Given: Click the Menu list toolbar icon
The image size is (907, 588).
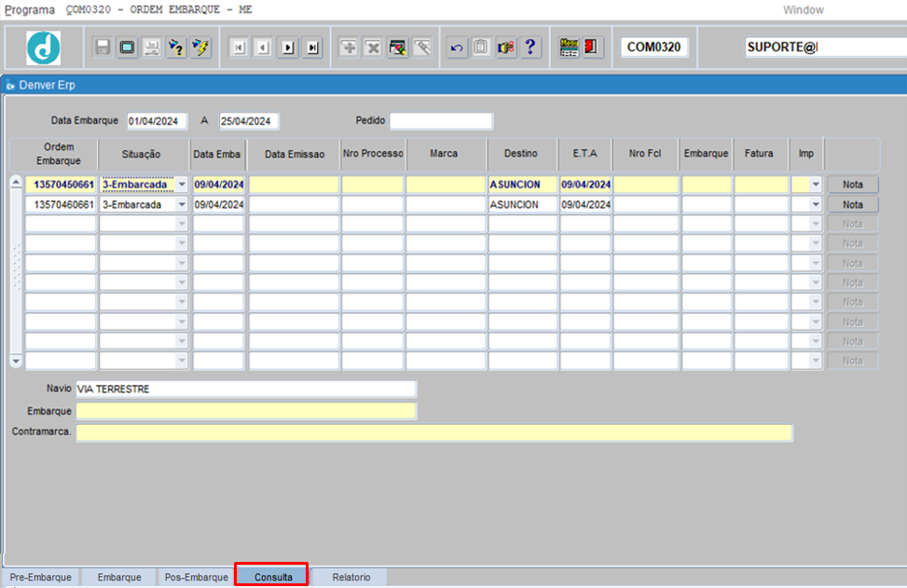Looking at the screenshot, I should 570,48.
